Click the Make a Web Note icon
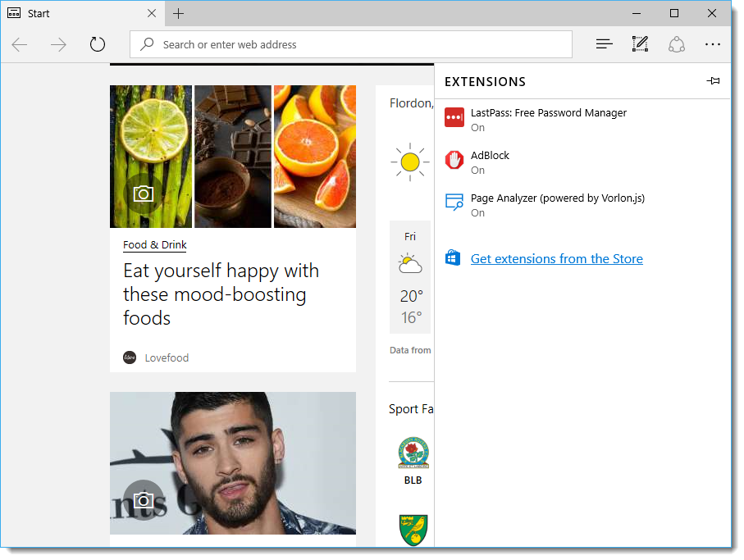This screenshot has height=560, width=744. coord(640,44)
